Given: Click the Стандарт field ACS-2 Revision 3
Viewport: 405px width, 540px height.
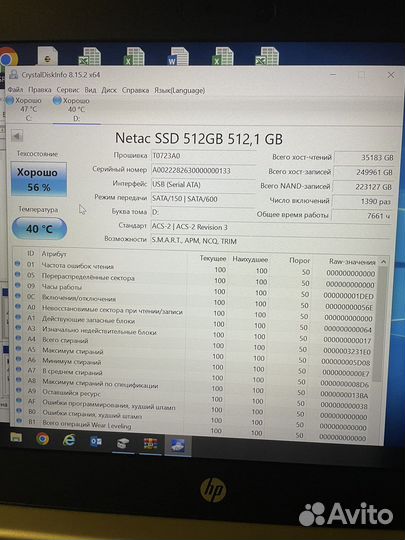Looking at the screenshot, I should click(x=271, y=227).
